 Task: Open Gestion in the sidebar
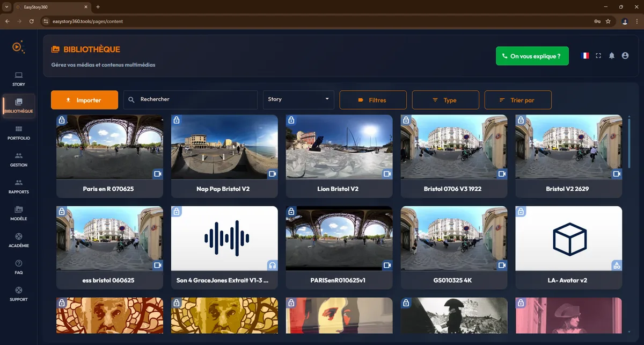[19, 160]
